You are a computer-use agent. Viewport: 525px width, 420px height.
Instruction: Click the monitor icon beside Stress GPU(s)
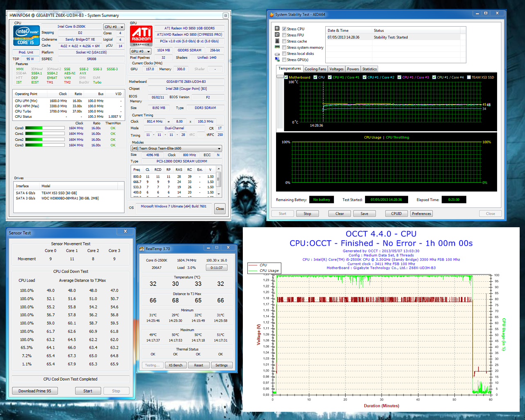(x=277, y=60)
